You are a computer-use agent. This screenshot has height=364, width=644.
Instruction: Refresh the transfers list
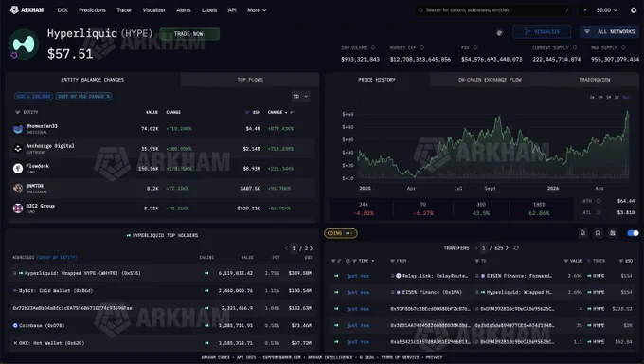click(x=516, y=248)
